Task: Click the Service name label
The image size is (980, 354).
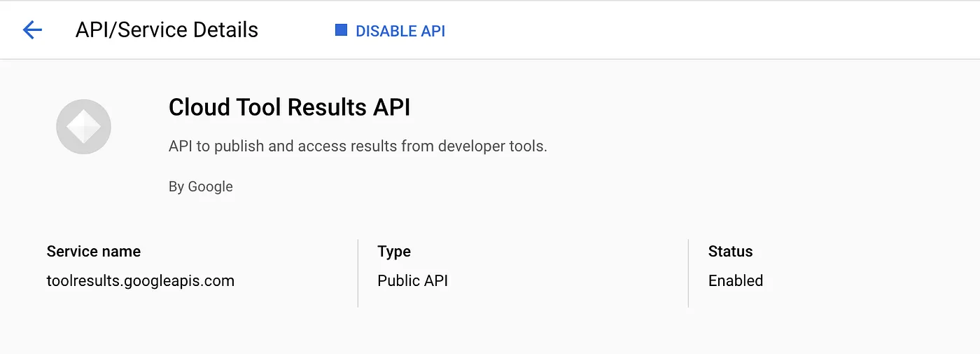Action: coord(93,252)
